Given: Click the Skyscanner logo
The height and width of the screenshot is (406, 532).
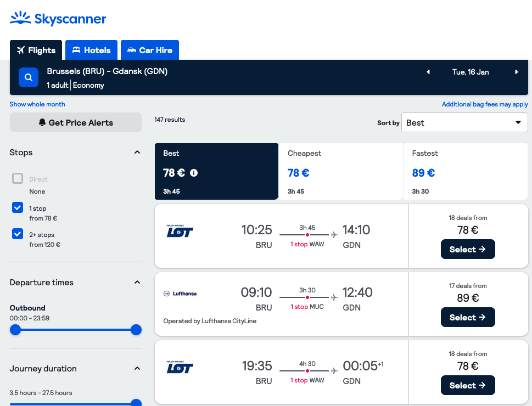Looking at the screenshot, I should pos(58,19).
